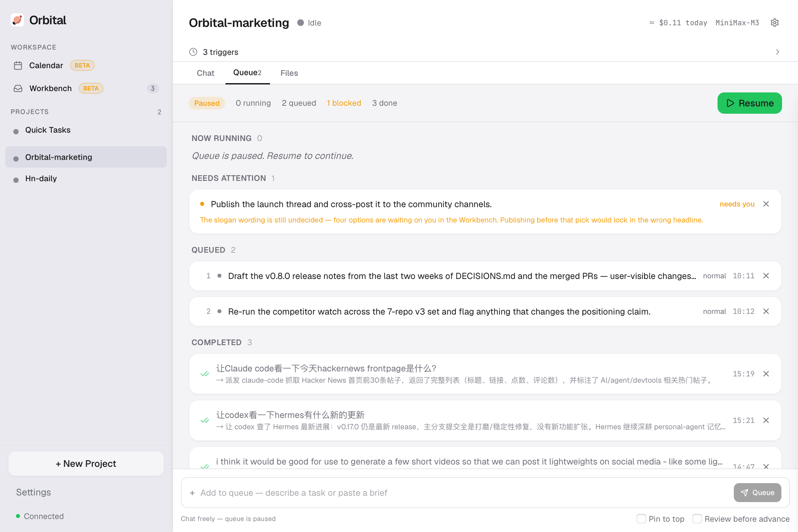Resume the paused queue

pyautogui.click(x=749, y=103)
